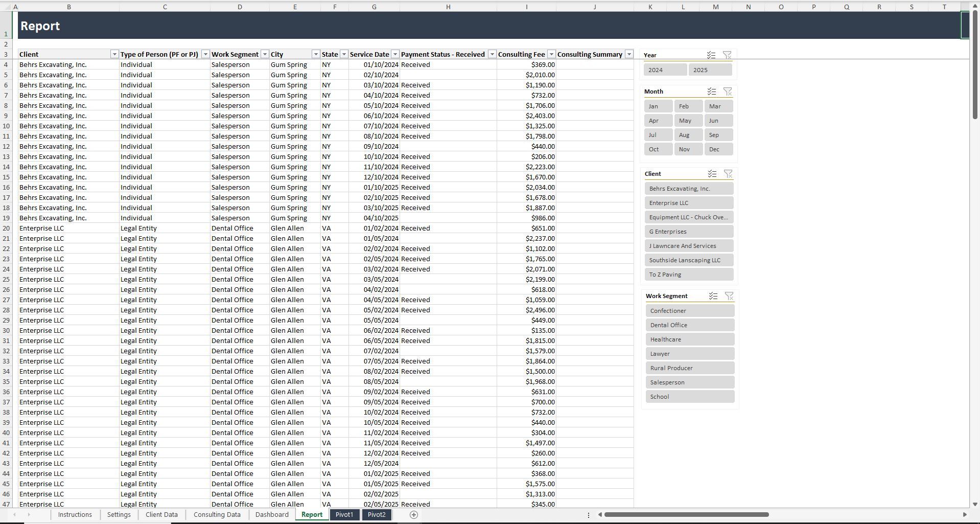Open the Pivot1 sheet tab

tap(344, 515)
